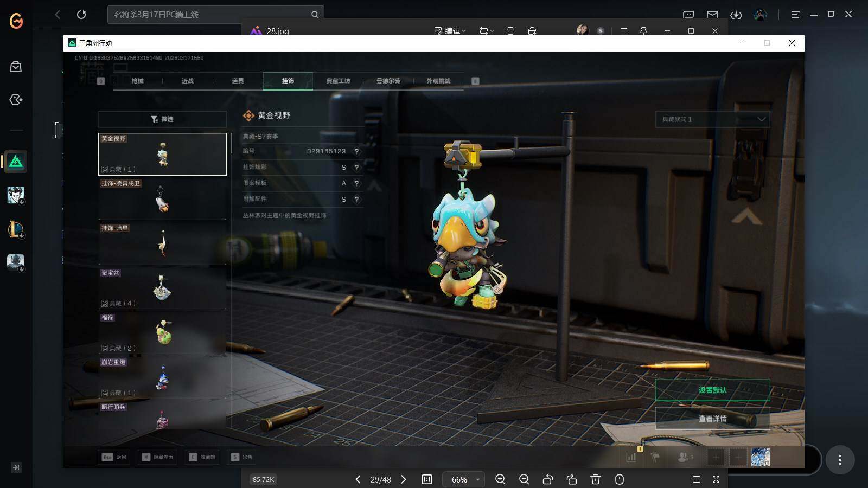The width and height of the screenshot is (868, 488).
Task: Open the 编辑 edit dropdown
Action: [450, 31]
